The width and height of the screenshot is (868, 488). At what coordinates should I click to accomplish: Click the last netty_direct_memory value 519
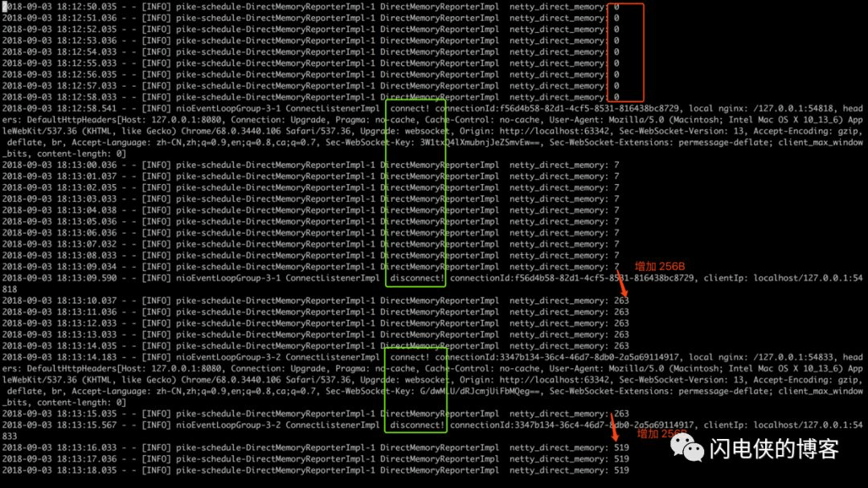tap(621, 470)
